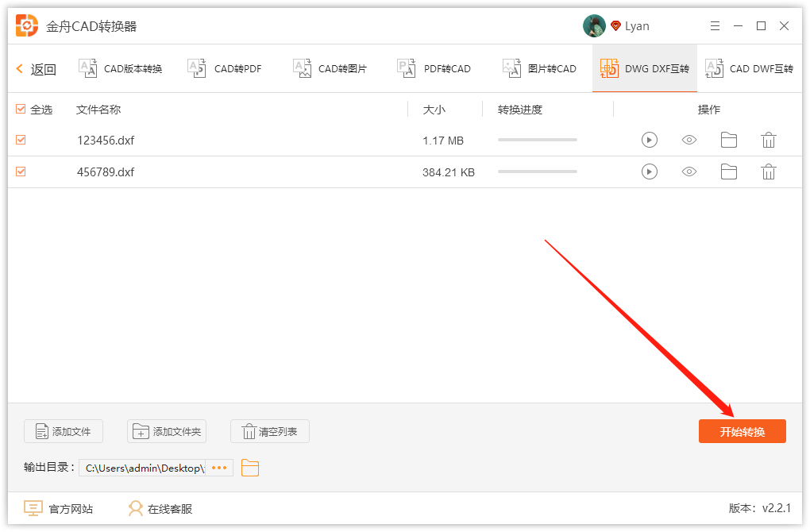Delete 456789.dxf with the trash icon
Screen dimensions: 810x532
[x=768, y=172]
